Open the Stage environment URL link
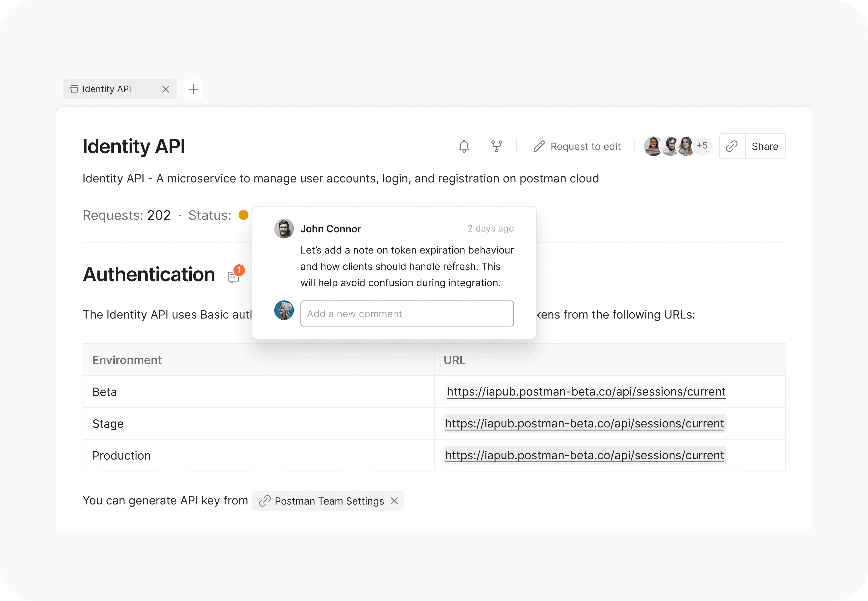The image size is (868, 601). click(584, 423)
